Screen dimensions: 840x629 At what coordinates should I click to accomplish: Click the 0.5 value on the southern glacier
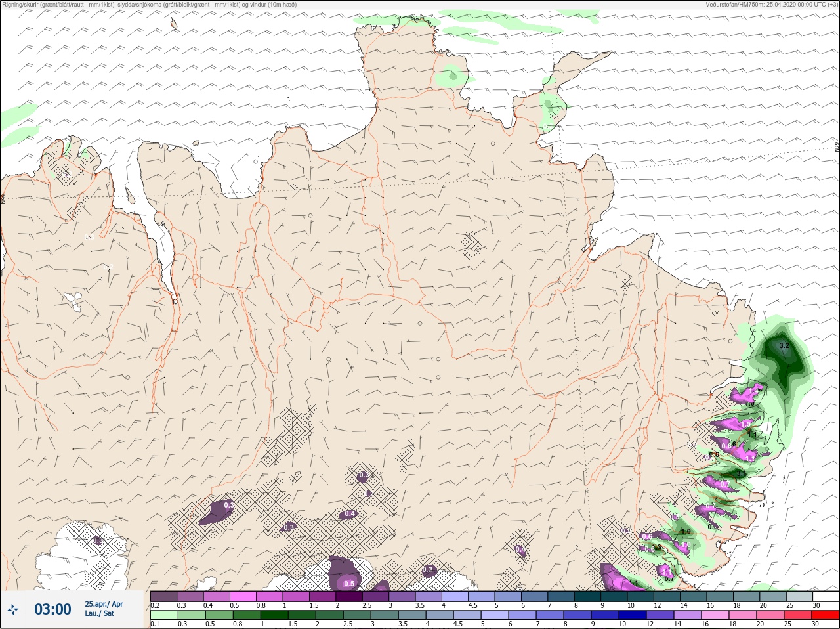pyautogui.click(x=349, y=584)
